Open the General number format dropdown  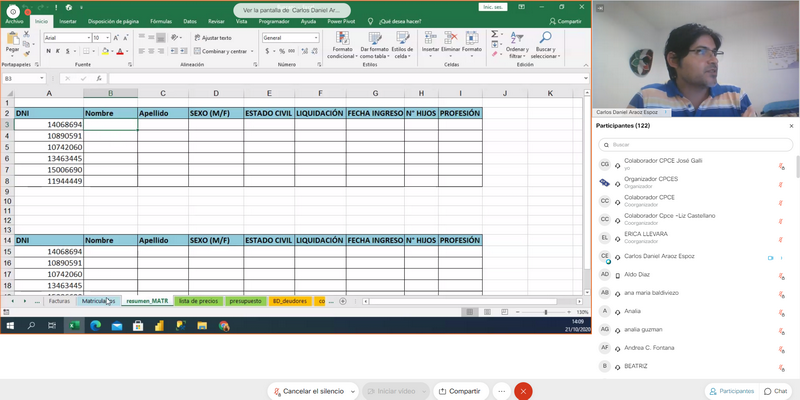coord(316,38)
